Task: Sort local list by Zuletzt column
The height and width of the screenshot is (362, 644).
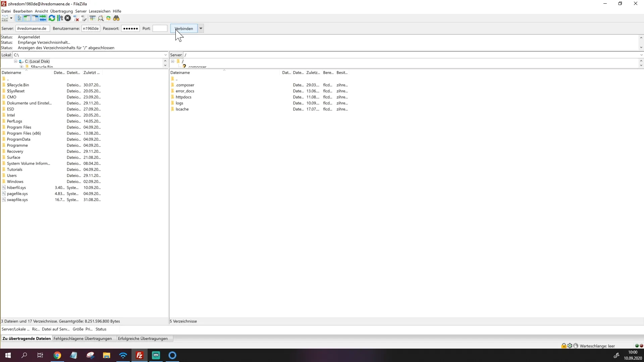Action: (x=91, y=72)
